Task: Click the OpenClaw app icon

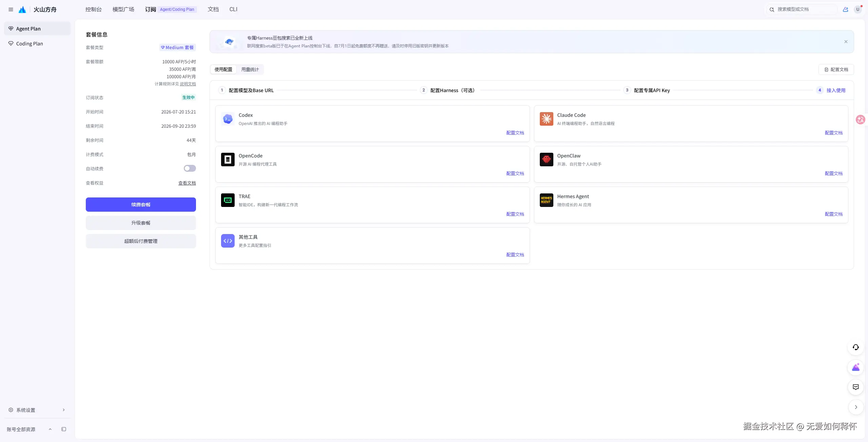Action: pyautogui.click(x=547, y=160)
